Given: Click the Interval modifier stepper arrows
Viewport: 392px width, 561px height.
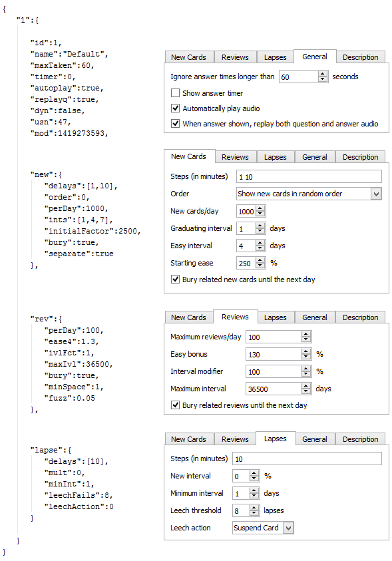Looking at the screenshot, I should tap(305, 371).
